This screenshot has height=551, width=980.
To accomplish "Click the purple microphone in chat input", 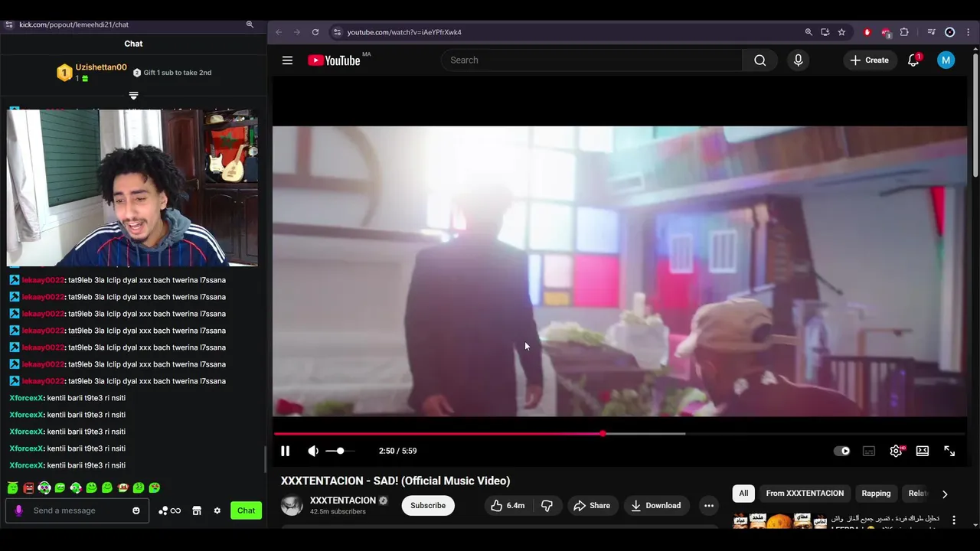I will pos(18,510).
